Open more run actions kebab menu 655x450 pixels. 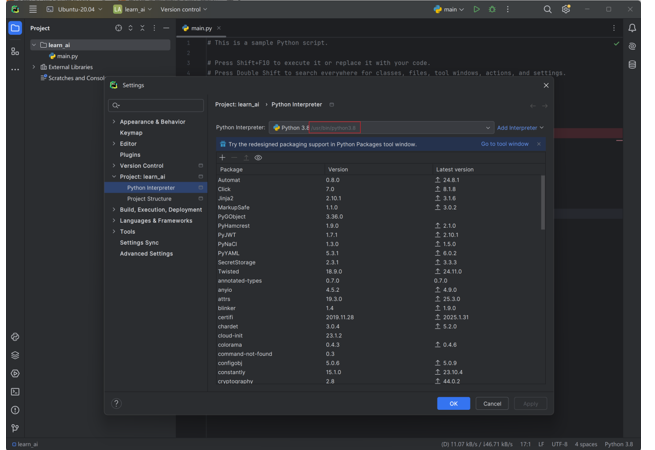pos(508,9)
